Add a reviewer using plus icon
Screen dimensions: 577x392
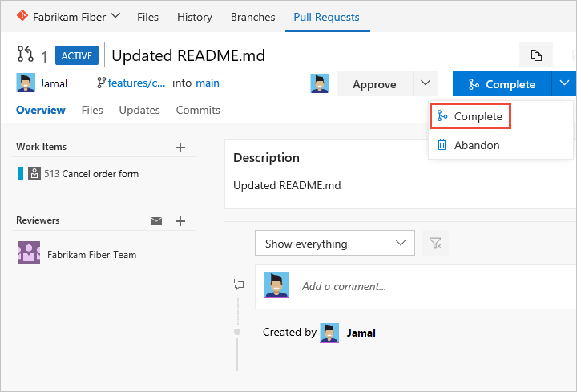180,221
